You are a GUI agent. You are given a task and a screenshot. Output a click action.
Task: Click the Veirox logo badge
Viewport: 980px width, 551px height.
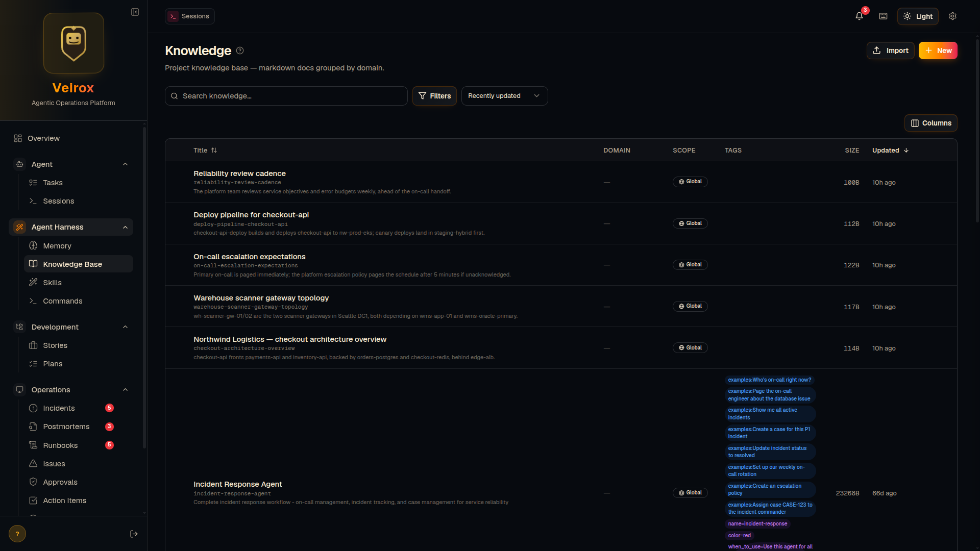click(x=73, y=43)
